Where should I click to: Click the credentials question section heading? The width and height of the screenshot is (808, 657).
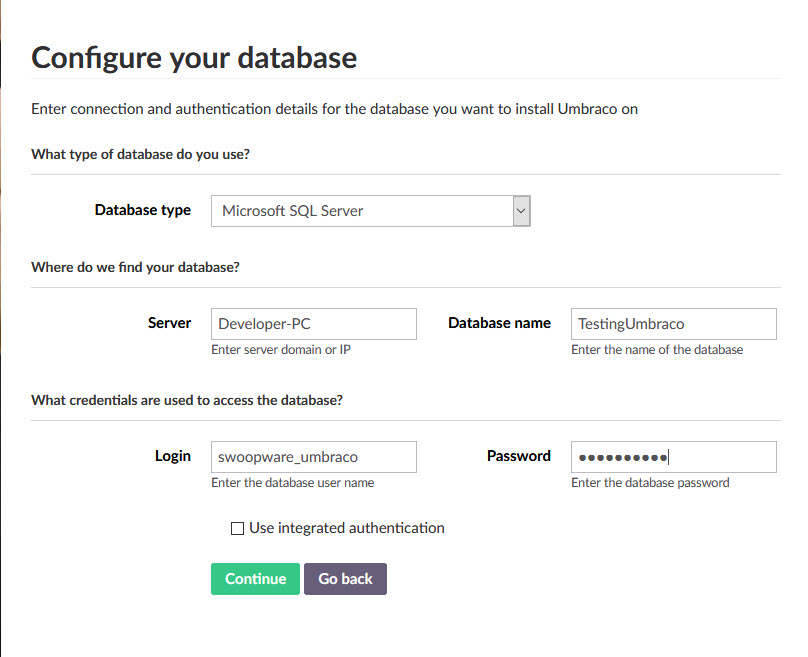point(187,400)
